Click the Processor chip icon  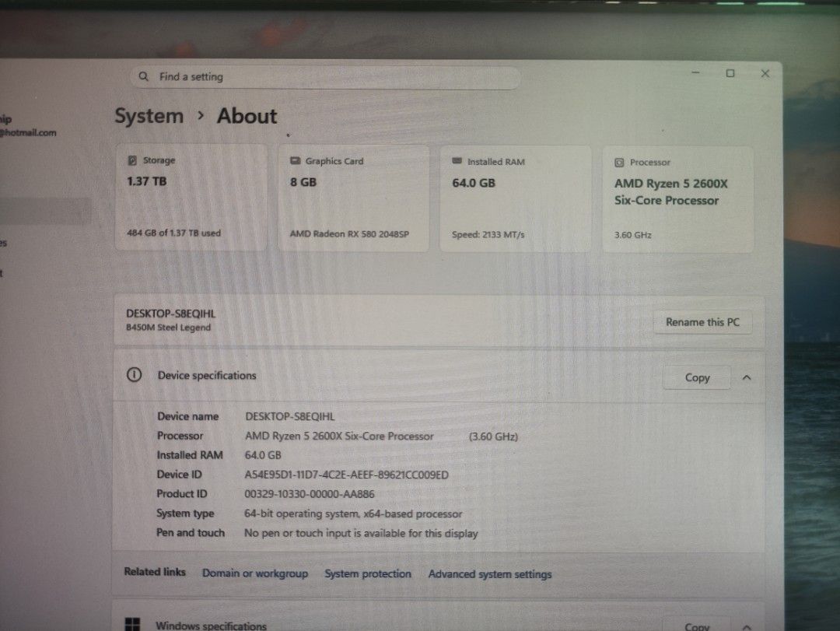click(619, 163)
